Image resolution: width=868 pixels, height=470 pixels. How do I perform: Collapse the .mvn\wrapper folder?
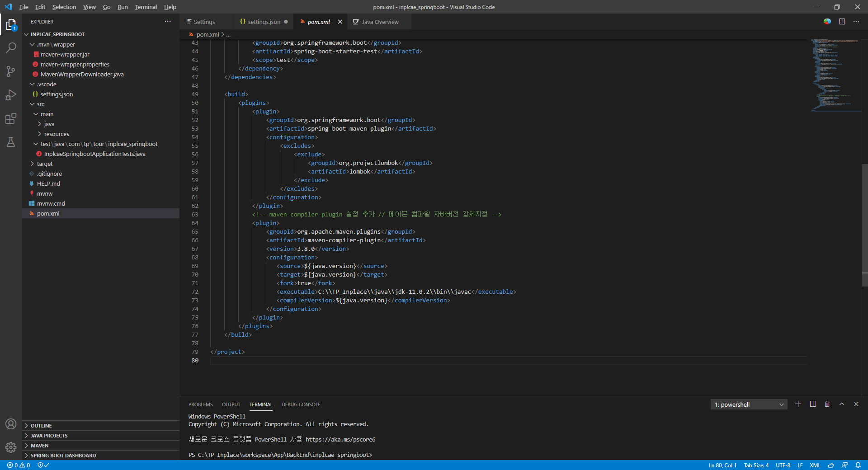(101, 45)
